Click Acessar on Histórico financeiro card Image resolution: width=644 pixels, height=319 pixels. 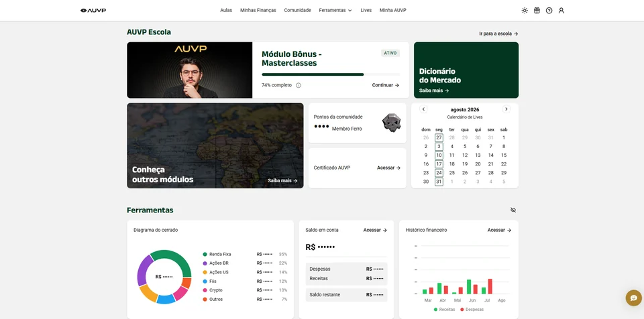coord(499,231)
